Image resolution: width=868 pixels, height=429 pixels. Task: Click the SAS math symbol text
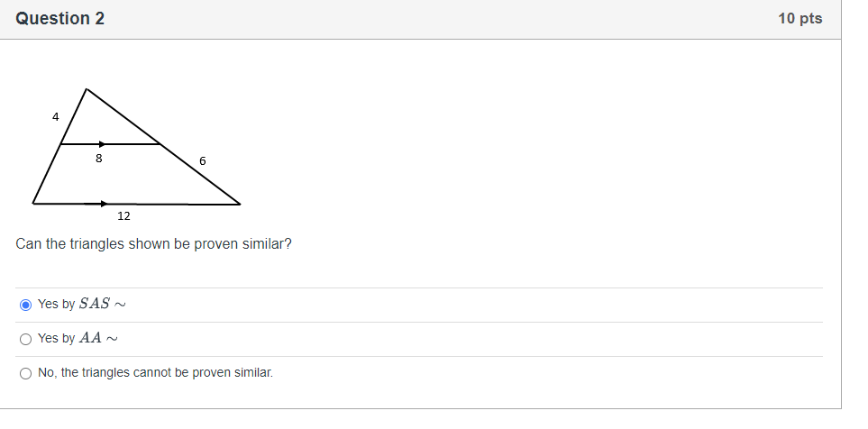point(95,304)
